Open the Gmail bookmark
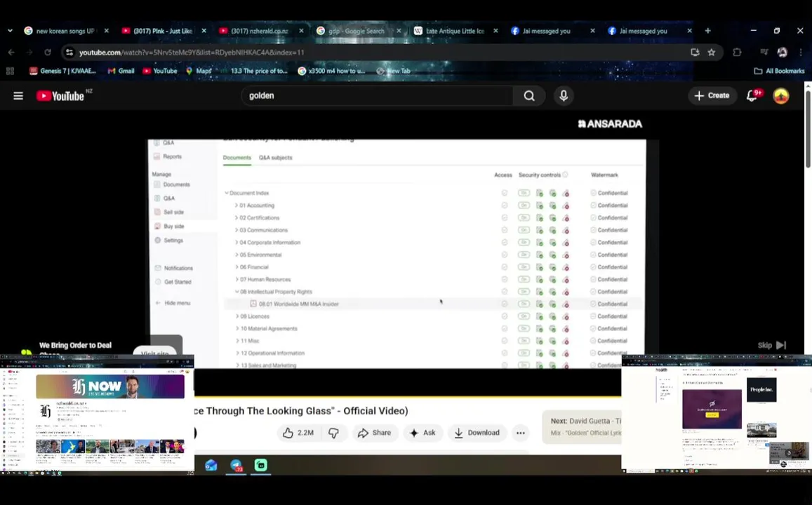Screen dimensions: 812x505 click(x=121, y=71)
